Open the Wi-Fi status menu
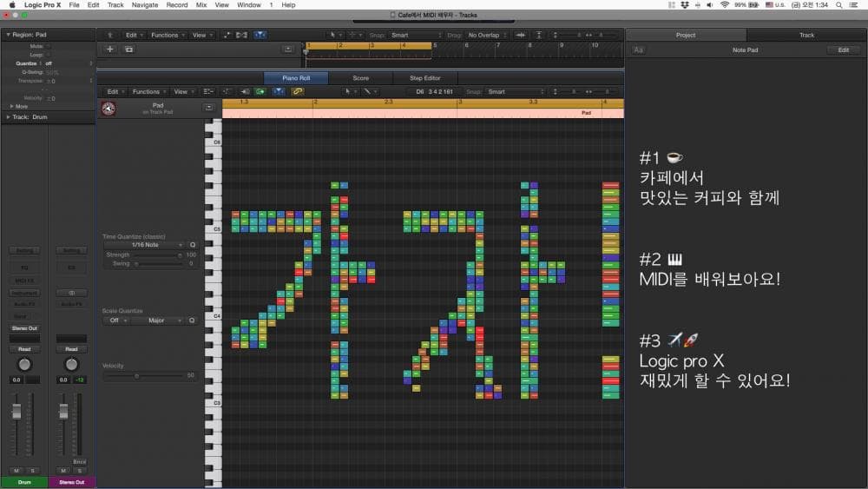This screenshot has height=489, width=868. [725, 5]
